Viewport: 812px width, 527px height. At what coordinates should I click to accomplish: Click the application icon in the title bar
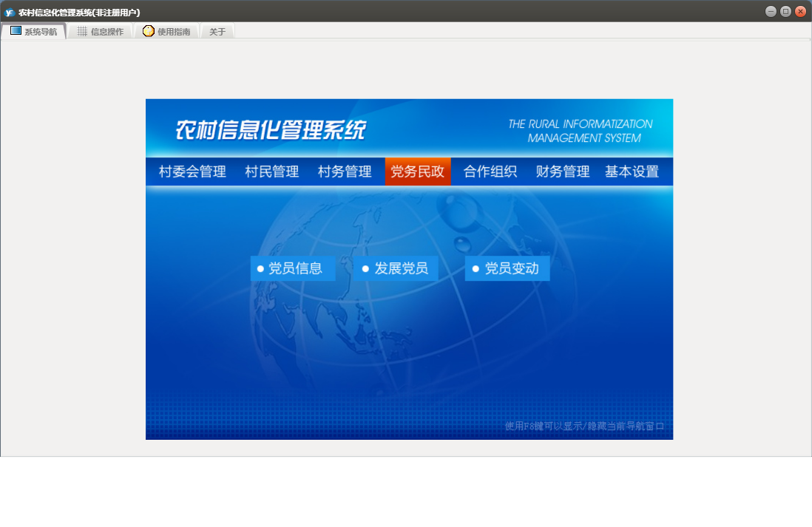[x=10, y=12]
